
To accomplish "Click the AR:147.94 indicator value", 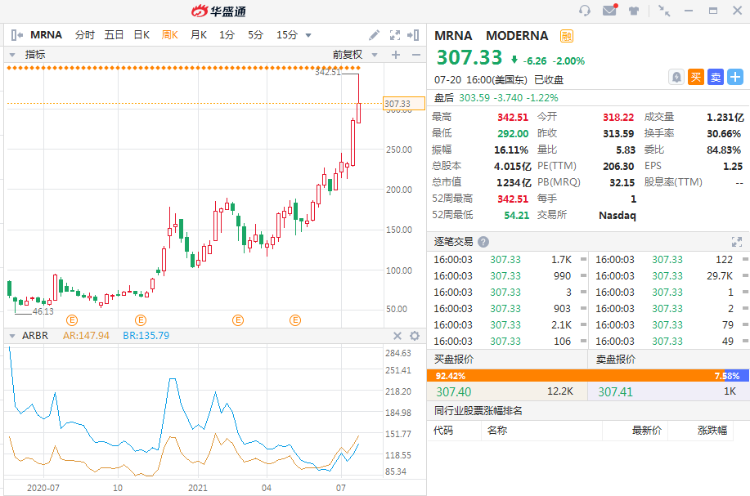I will pyautogui.click(x=86, y=336).
